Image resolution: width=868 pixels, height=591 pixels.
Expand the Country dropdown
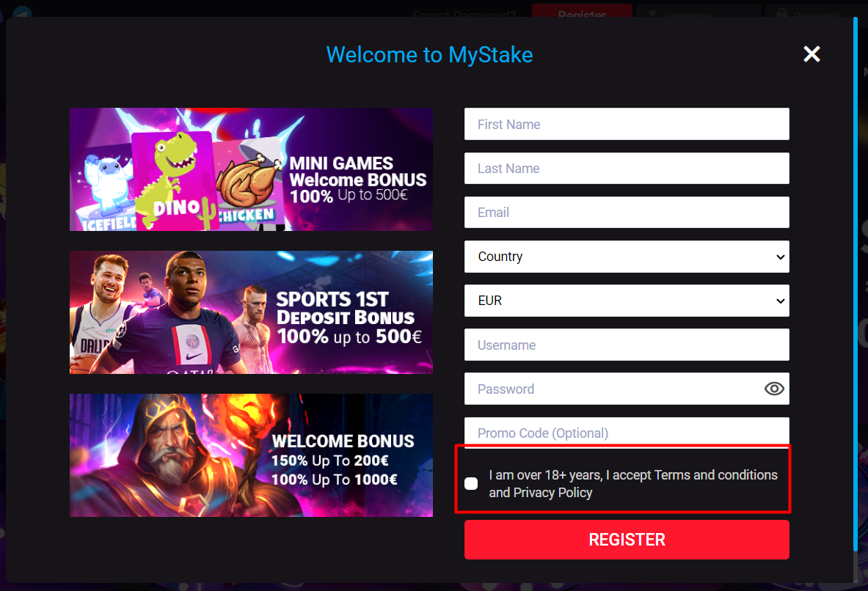[x=627, y=257]
